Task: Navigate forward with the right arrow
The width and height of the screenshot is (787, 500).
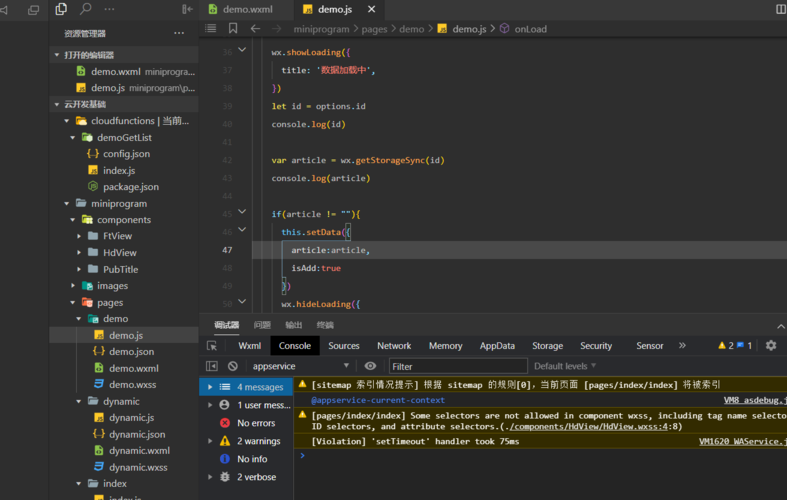Action: [x=277, y=29]
